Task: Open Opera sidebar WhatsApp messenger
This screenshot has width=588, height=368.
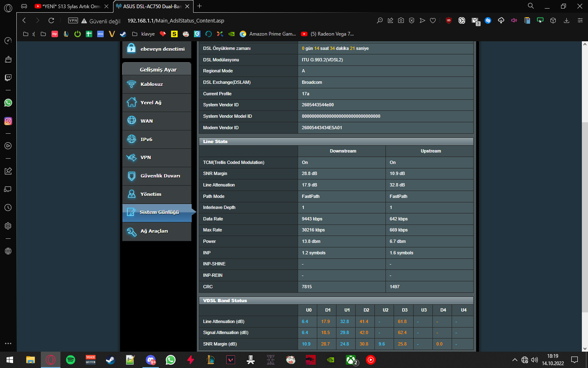Action: tap(8, 103)
